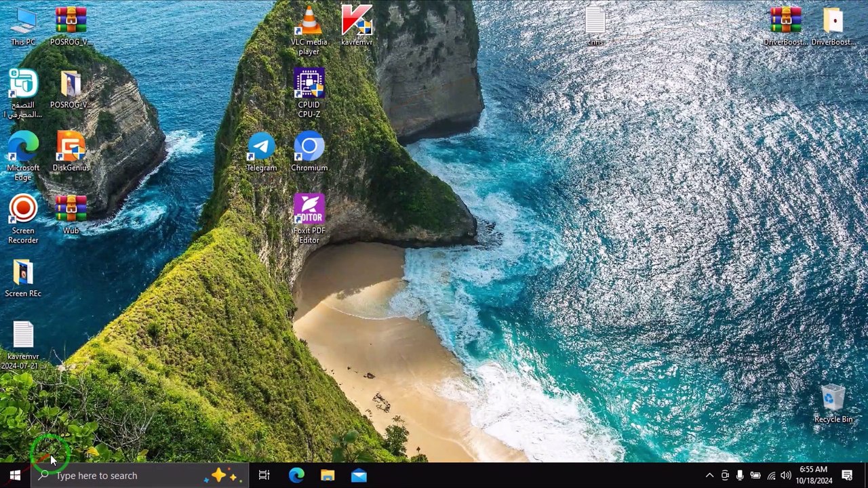Launch Microsoft Edge from the taskbar
Image resolution: width=868 pixels, height=488 pixels.
click(296, 476)
